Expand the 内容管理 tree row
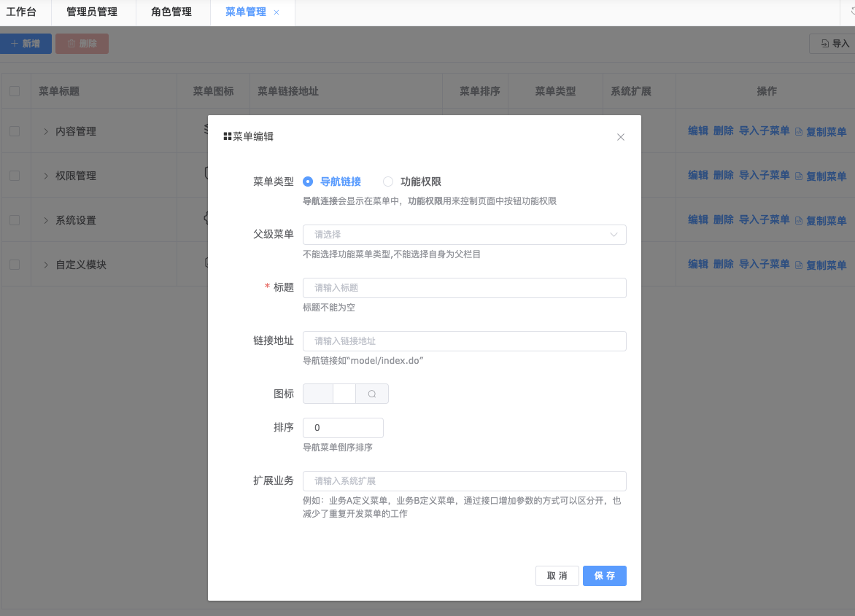 [x=46, y=132]
